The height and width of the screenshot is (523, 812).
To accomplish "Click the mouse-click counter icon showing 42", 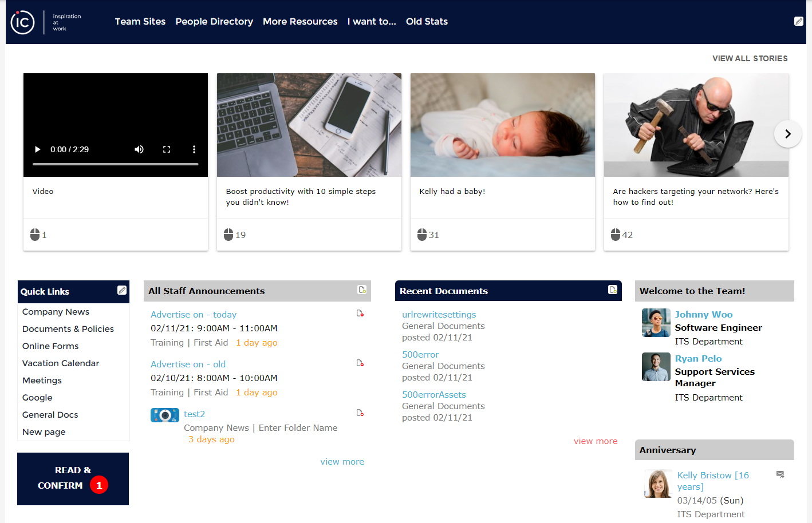I will click(615, 234).
